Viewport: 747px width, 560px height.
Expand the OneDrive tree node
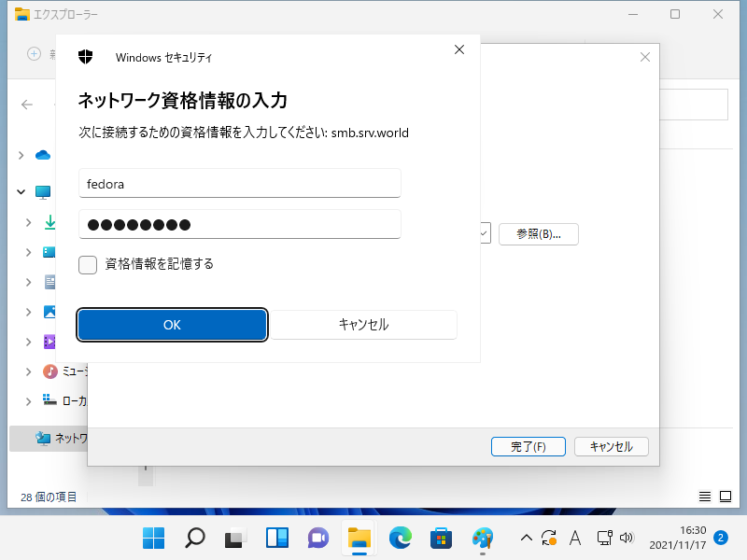(21, 155)
